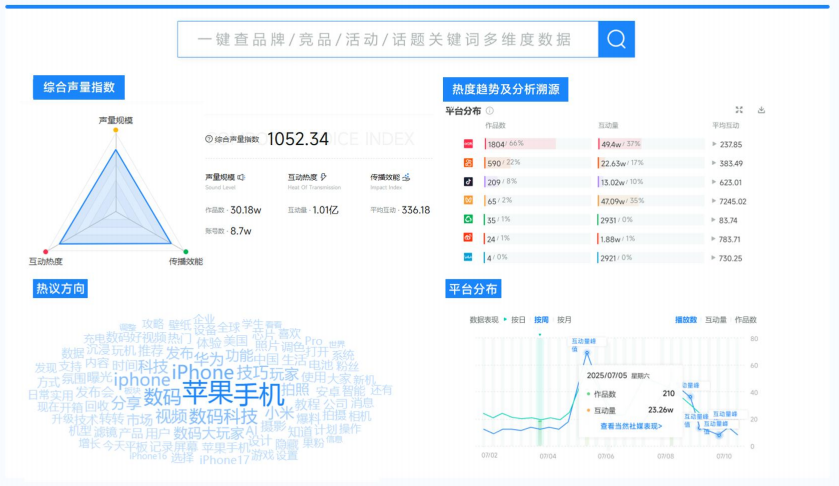Image resolution: width=839 pixels, height=486 pixels.
Task: Click the info icon beside 平台分布 title
Action: (x=490, y=111)
